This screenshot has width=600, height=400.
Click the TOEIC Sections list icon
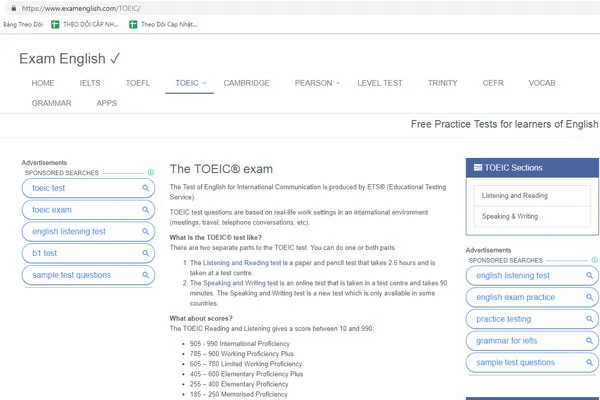coord(478,167)
